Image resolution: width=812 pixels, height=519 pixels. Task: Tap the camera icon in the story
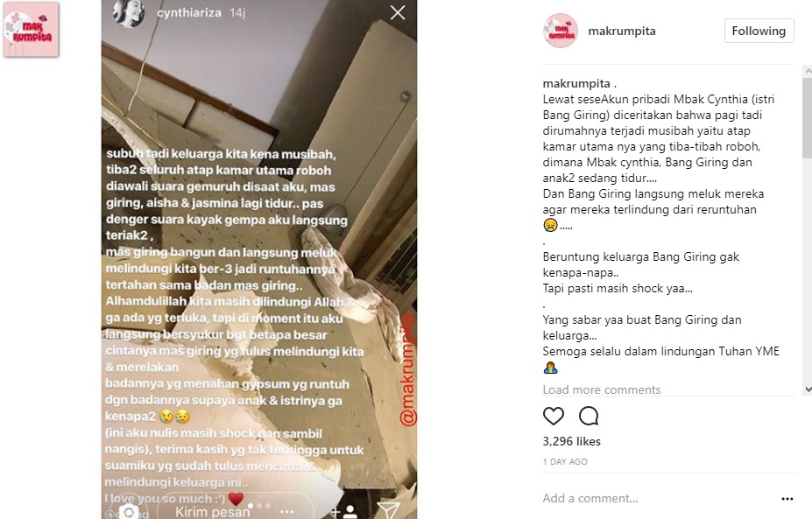point(129,511)
